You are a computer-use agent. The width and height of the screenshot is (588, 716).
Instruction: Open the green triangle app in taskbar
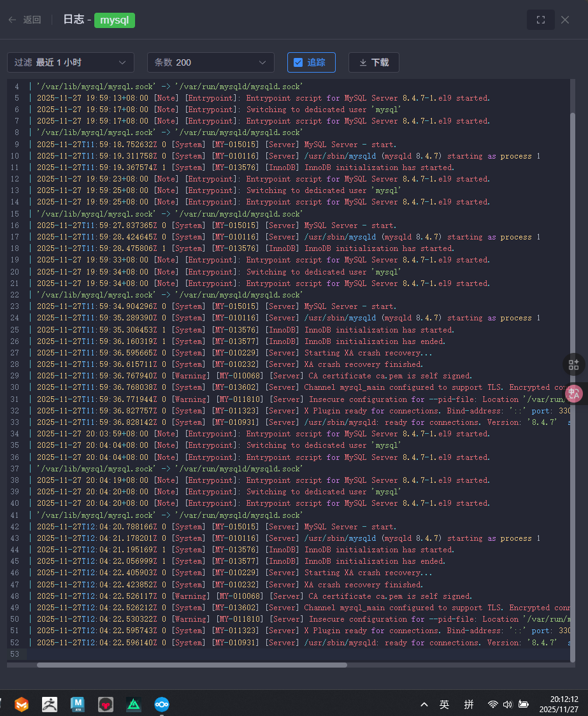pos(134,705)
